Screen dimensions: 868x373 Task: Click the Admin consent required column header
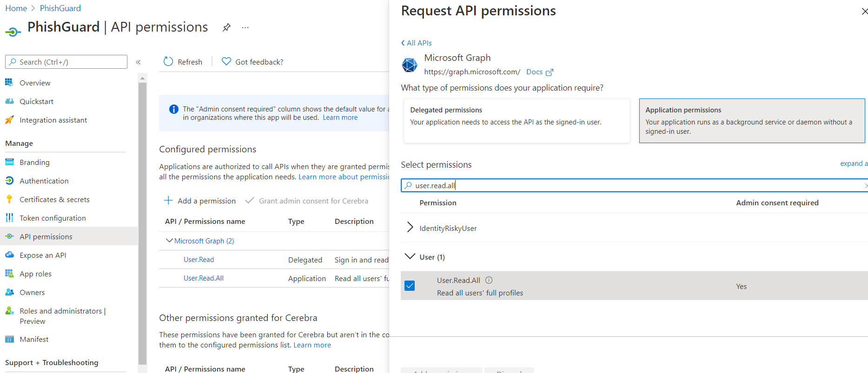point(777,203)
